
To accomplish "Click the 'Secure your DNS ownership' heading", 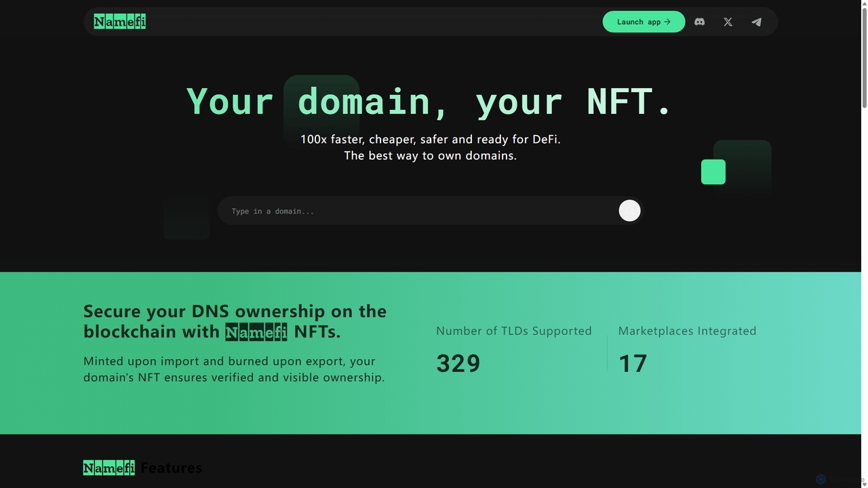I will coord(235,321).
